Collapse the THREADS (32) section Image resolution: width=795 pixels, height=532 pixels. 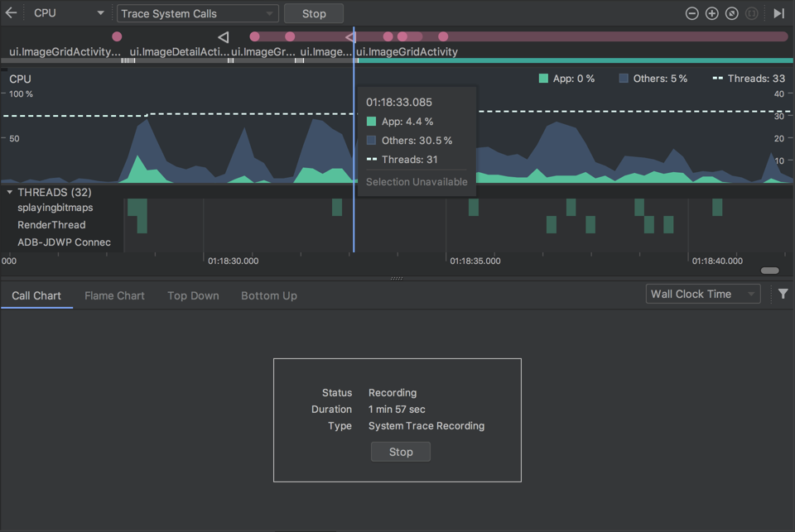point(9,193)
